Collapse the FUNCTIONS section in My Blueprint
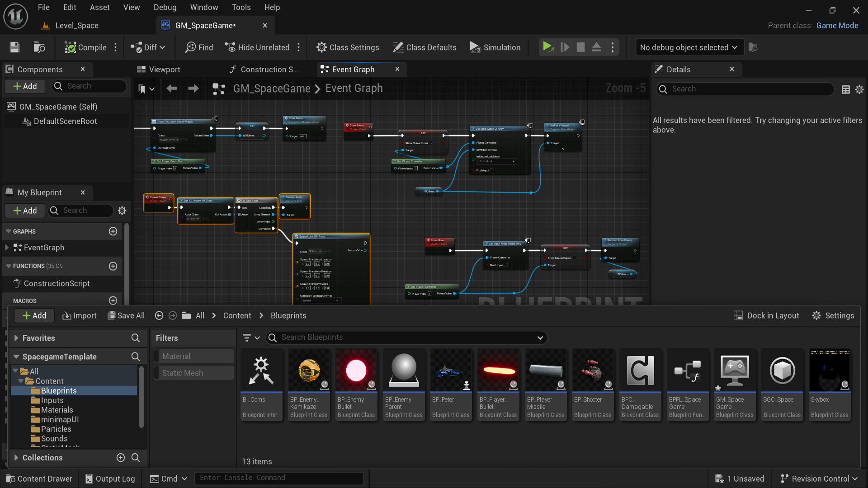The image size is (868, 488). 9,266
